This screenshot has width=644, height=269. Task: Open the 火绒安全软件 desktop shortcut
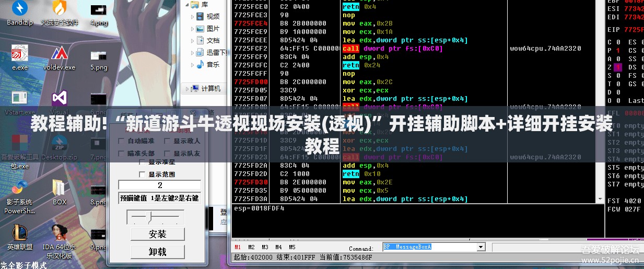point(60,13)
